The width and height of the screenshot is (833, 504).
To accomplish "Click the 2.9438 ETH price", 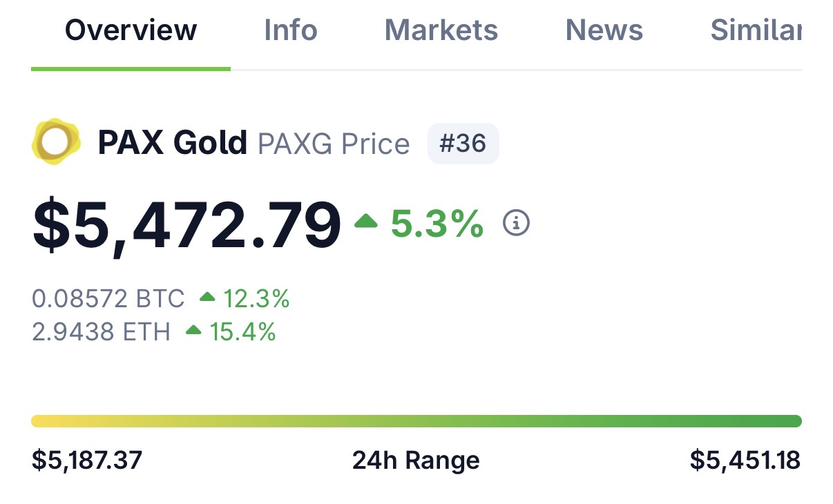I will (101, 332).
